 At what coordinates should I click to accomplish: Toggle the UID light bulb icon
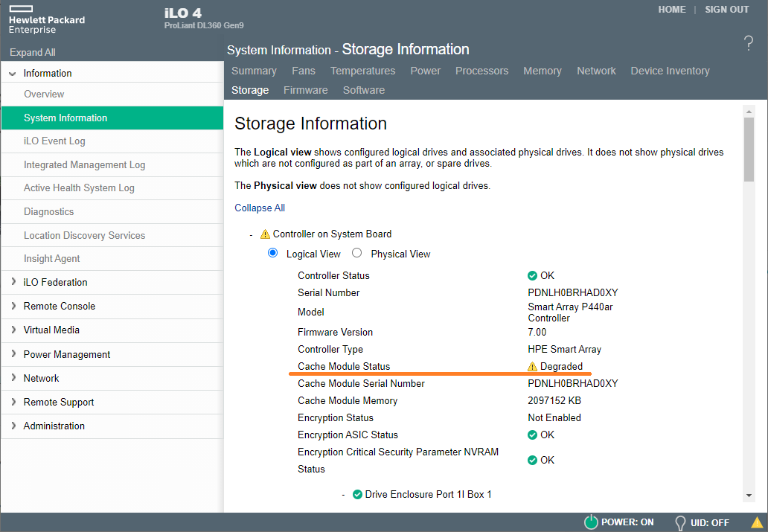[x=680, y=522]
